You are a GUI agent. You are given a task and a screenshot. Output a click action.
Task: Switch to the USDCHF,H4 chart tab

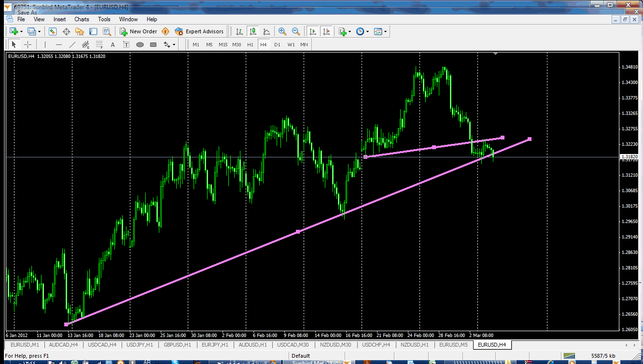pos(376,345)
